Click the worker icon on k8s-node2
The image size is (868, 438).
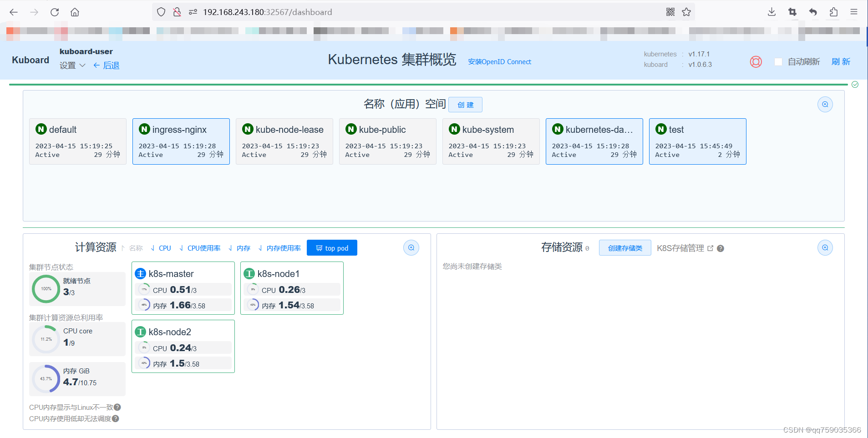pyautogui.click(x=141, y=332)
